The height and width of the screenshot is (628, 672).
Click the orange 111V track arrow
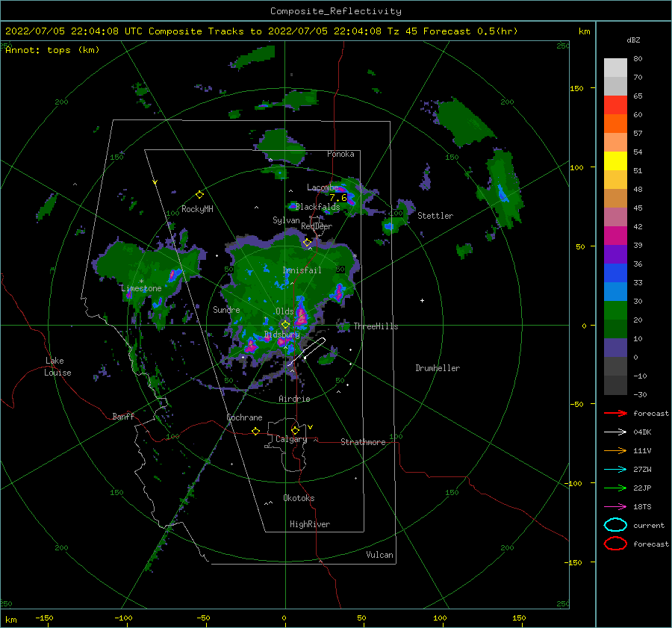[615, 450]
